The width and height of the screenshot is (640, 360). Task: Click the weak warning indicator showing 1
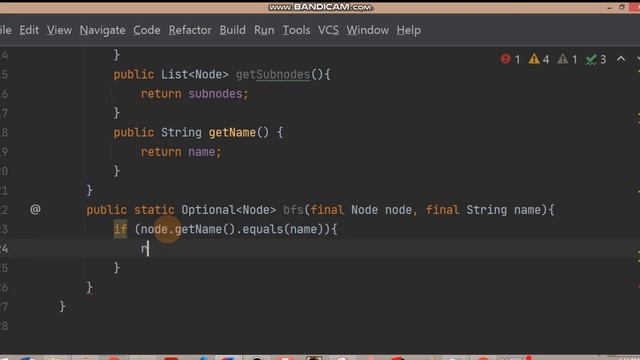click(x=567, y=60)
